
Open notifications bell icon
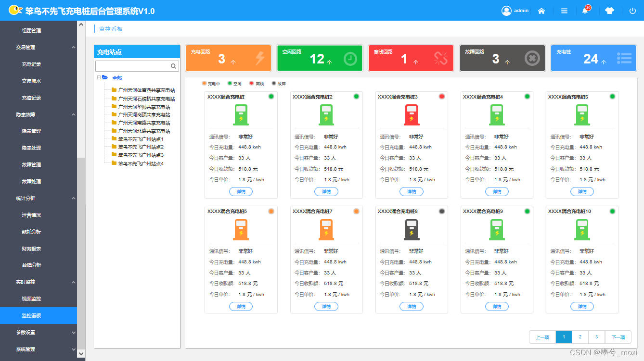(x=585, y=11)
